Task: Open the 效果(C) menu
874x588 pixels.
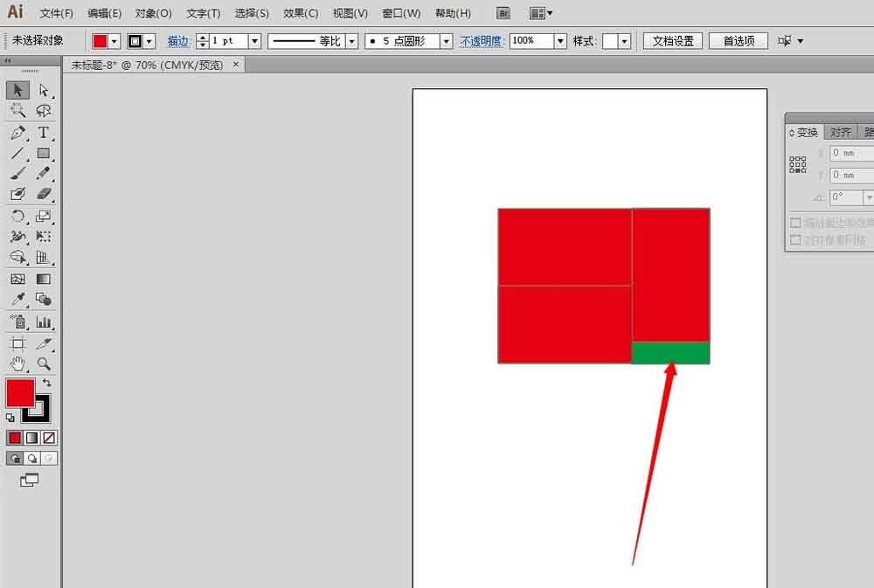Action: pyautogui.click(x=301, y=13)
